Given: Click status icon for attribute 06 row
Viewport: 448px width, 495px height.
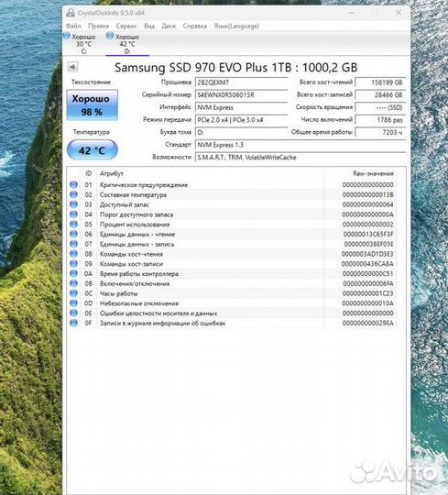Looking at the screenshot, I should tap(73, 235).
